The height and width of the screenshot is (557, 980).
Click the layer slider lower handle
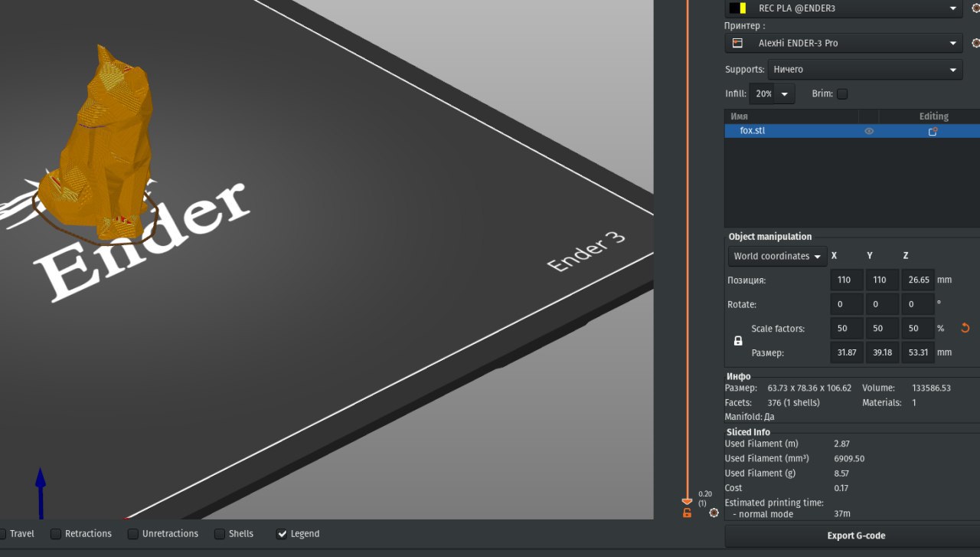click(x=687, y=500)
